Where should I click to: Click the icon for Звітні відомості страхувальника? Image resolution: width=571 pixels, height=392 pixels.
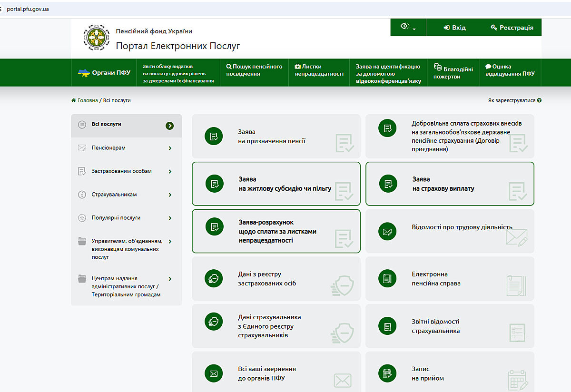387,326
